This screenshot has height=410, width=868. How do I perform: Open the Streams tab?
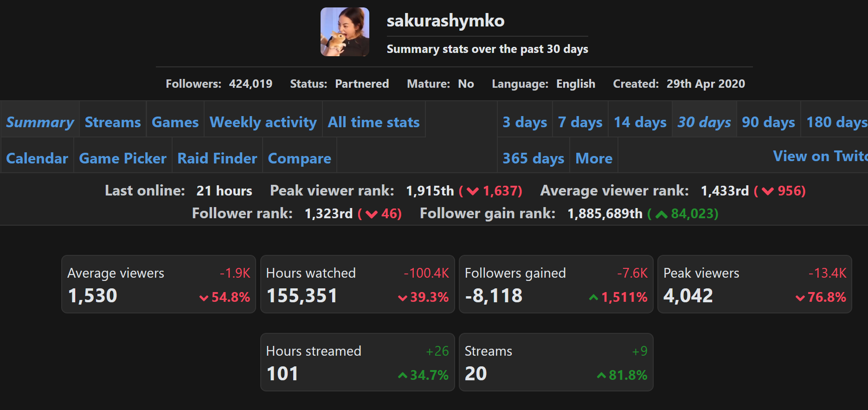coord(113,122)
